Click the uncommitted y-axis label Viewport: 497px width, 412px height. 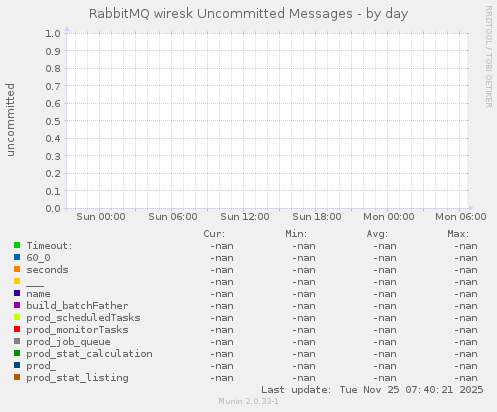10,120
